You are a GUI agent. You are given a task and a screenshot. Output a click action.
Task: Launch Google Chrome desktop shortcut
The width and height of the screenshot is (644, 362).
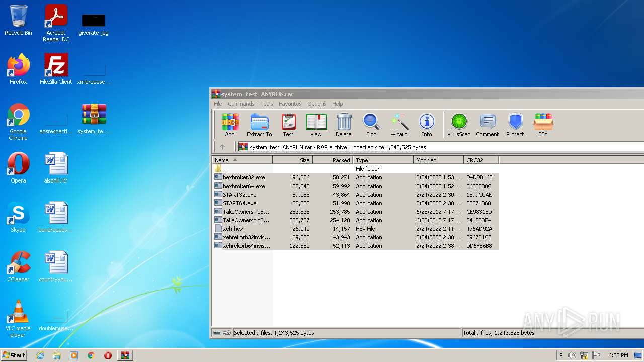(18, 122)
